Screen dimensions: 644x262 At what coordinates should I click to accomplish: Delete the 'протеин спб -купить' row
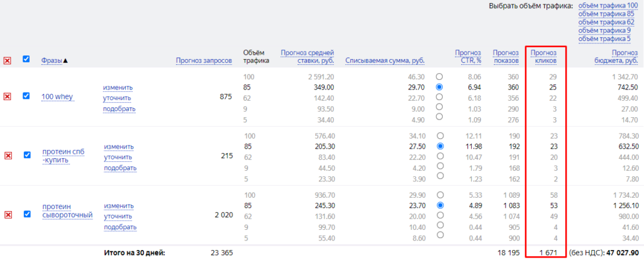pos(8,156)
